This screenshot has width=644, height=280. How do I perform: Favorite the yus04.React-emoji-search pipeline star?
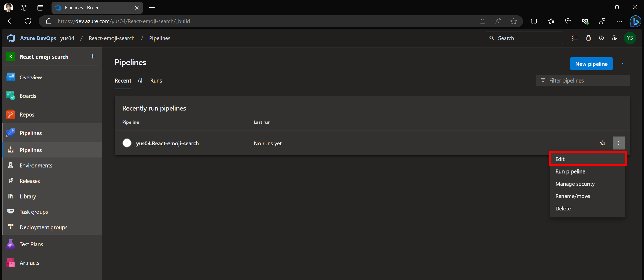(602, 143)
